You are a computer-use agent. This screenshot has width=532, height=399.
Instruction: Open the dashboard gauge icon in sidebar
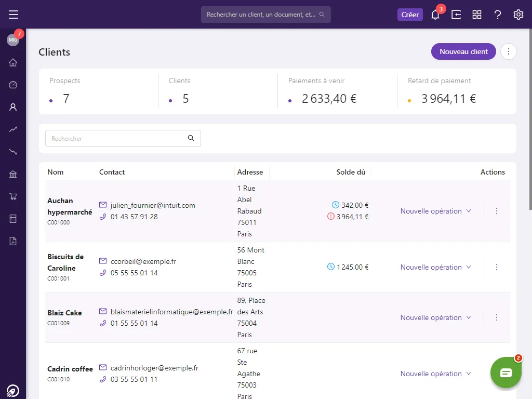[x=13, y=85]
